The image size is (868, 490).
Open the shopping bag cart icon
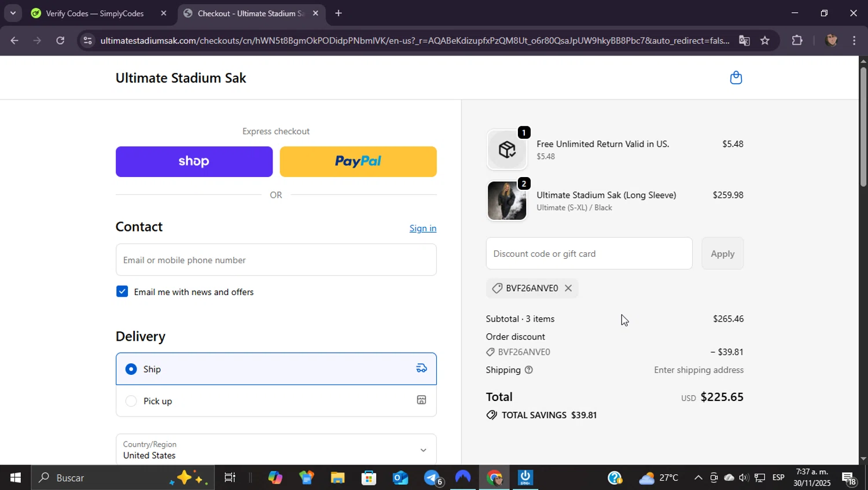click(x=735, y=78)
